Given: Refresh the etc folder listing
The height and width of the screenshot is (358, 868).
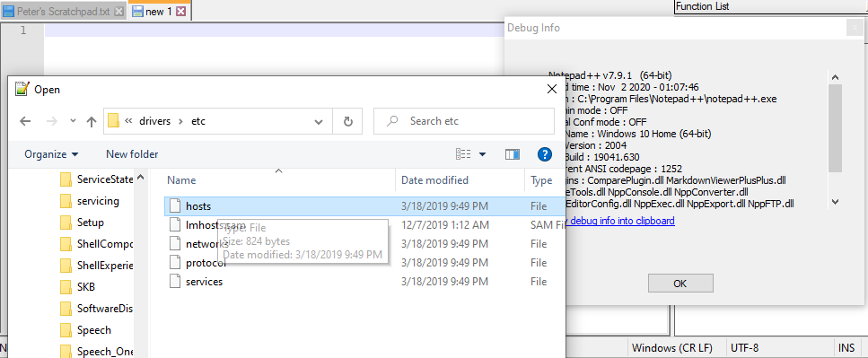Looking at the screenshot, I should 348,122.
